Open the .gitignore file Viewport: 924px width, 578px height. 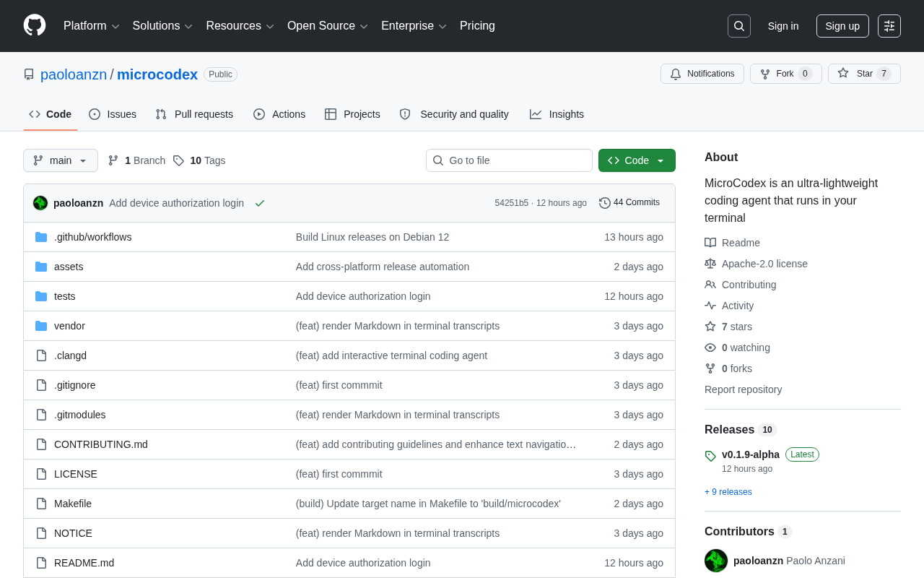pos(75,385)
